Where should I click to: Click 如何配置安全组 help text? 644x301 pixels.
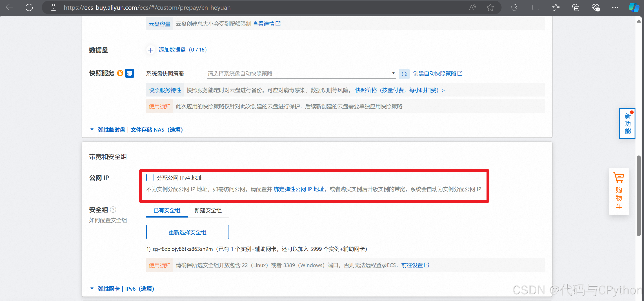(108, 220)
